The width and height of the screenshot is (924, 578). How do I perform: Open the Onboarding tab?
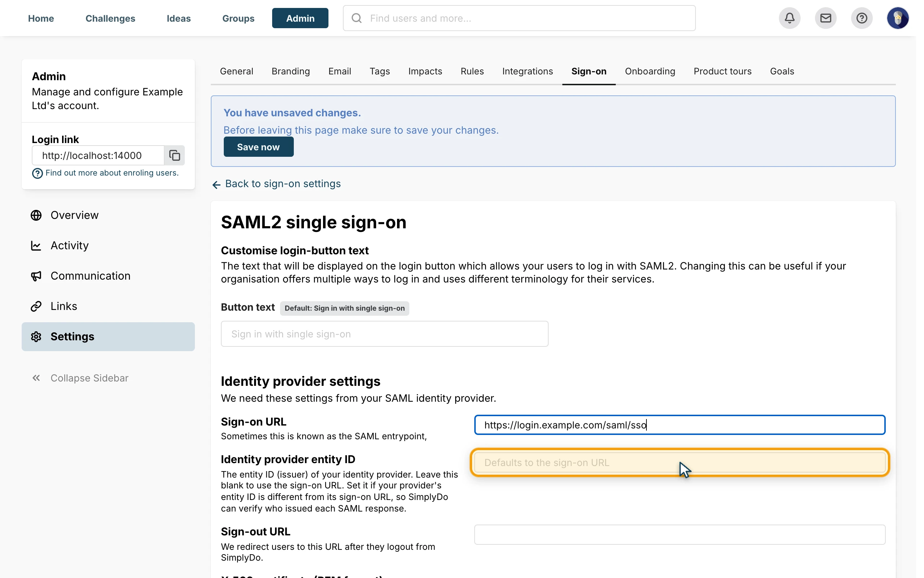(650, 71)
